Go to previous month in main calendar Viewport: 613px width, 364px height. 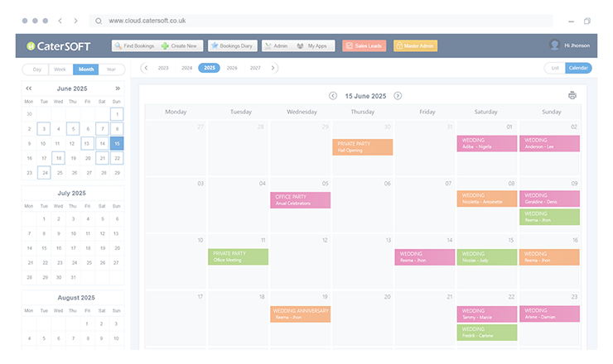(333, 96)
